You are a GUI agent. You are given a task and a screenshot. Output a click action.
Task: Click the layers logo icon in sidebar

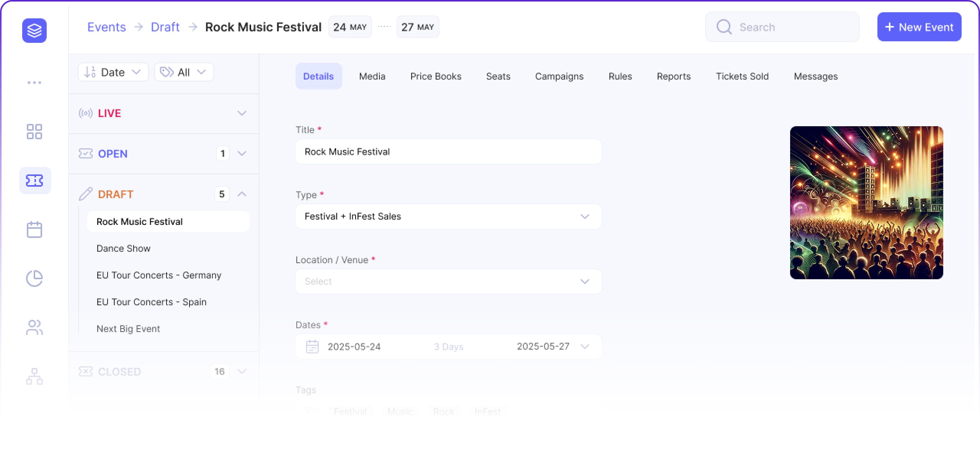click(34, 30)
